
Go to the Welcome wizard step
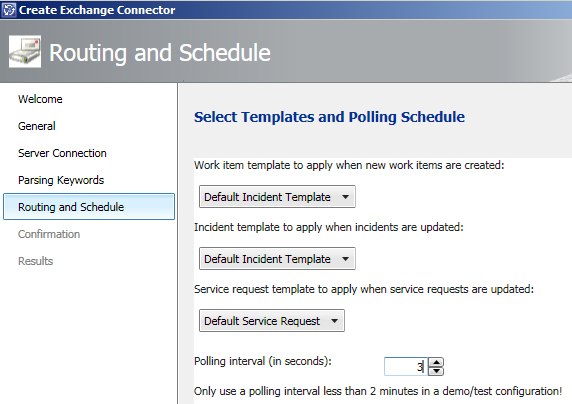pyautogui.click(x=40, y=99)
